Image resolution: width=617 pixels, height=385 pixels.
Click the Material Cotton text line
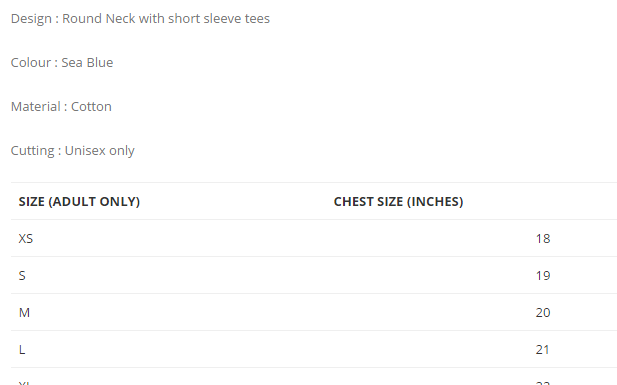tap(61, 107)
